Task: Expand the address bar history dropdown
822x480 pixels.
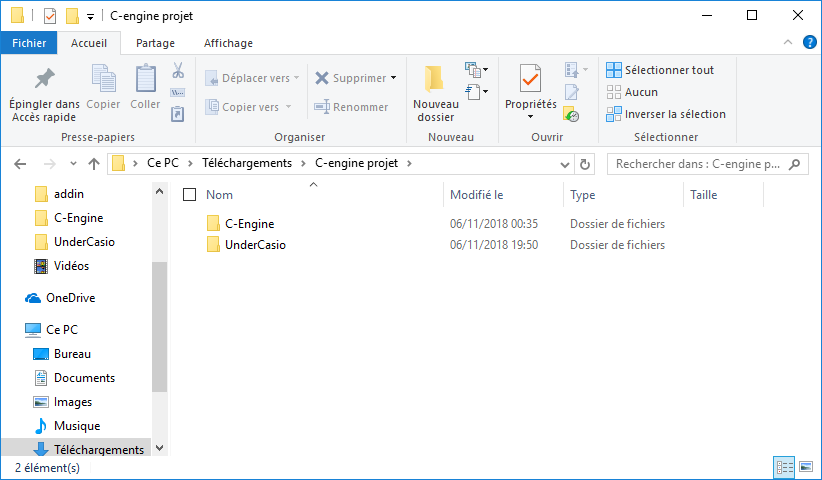Action: pyautogui.click(x=565, y=165)
